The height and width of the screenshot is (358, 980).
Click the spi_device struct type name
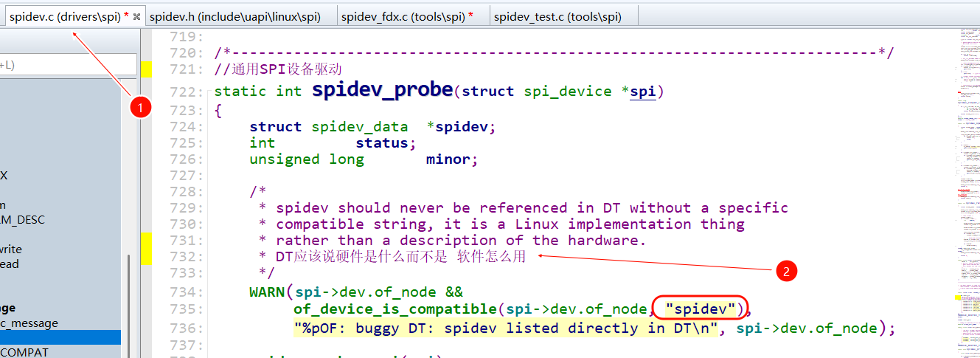click(568, 92)
